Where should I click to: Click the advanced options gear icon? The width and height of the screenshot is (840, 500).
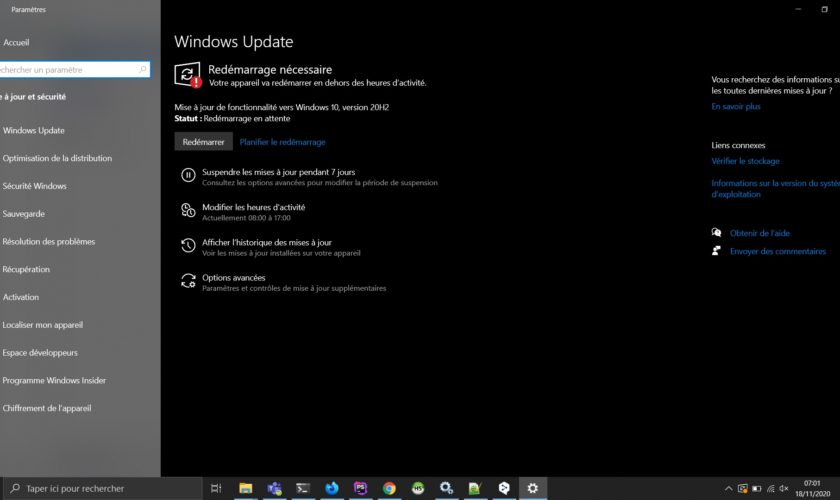[187, 281]
